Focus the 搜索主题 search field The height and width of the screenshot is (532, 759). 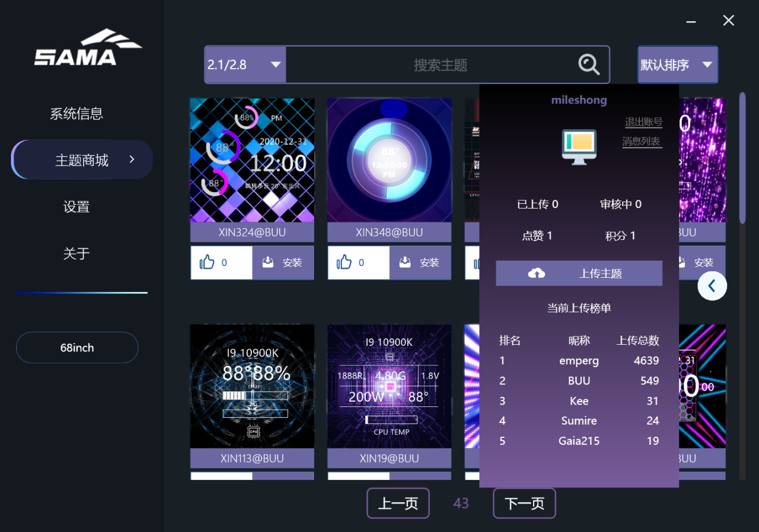pyautogui.click(x=440, y=65)
